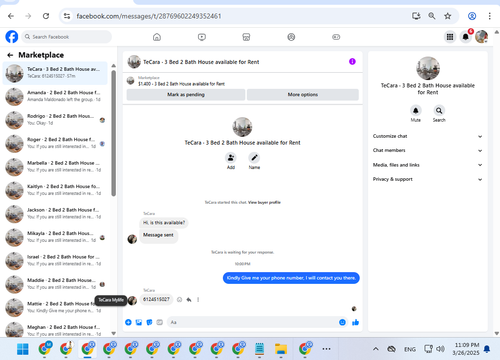Open Marbella 2 Bed 2 Bath conversation
Viewport: 500px width, 360px height.
pyautogui.click(x=55, y=167)
